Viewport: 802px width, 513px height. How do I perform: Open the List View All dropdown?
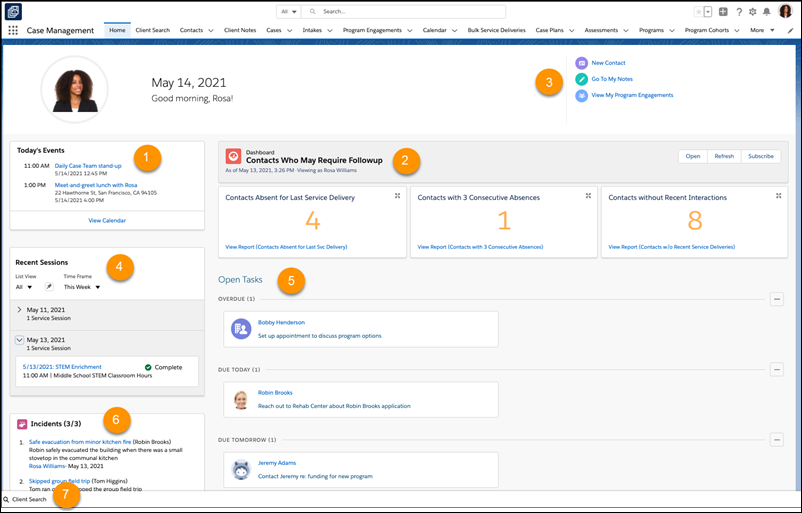(24, 287)
